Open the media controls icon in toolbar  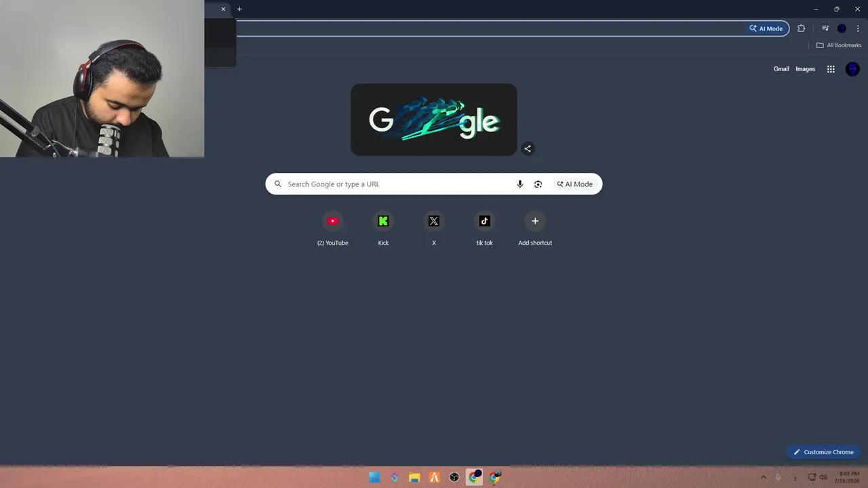pyautogui.click(x=825, y=28)
